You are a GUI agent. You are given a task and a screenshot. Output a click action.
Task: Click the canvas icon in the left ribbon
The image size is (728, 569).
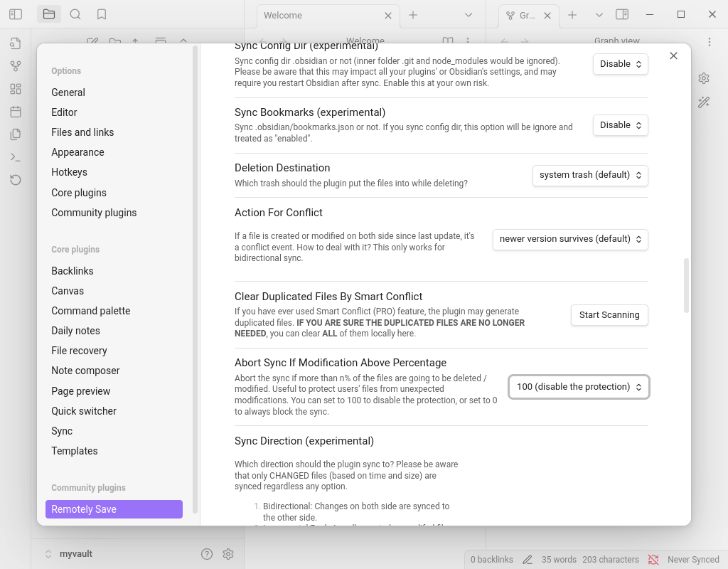click(x=16, y=89)
